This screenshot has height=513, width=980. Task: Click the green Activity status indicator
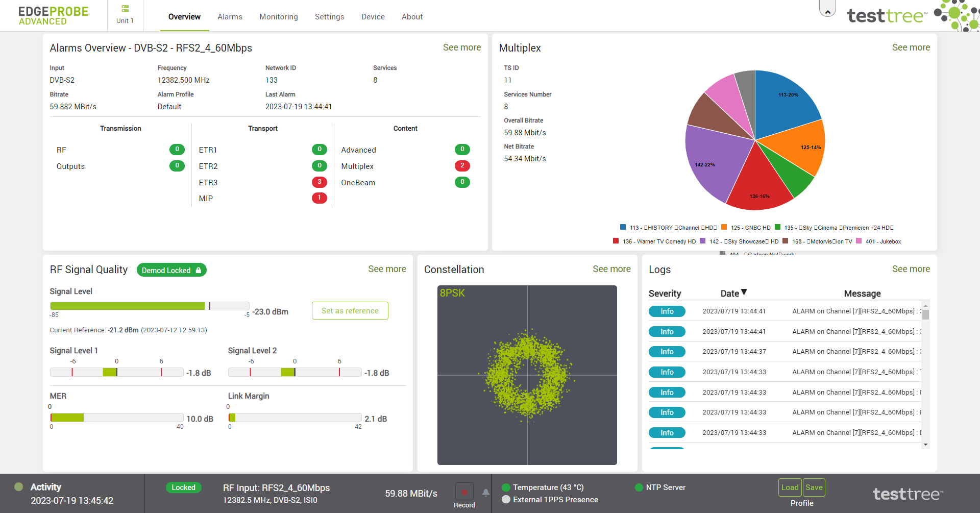[19, 486]
